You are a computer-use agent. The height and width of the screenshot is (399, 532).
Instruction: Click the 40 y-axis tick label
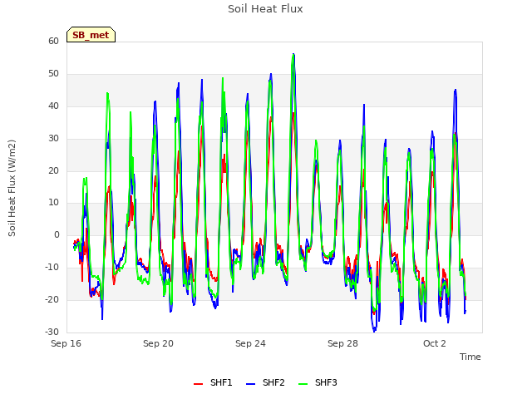pos(53,106)
